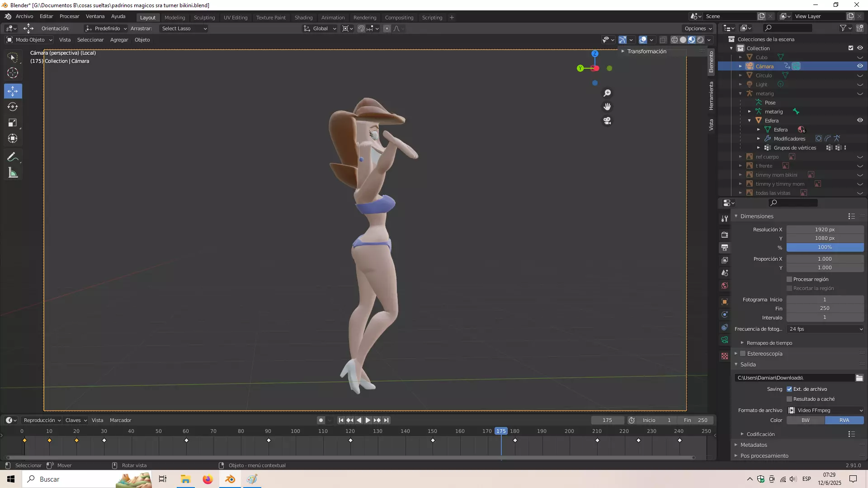Toggle visibility of Collection

860,48
